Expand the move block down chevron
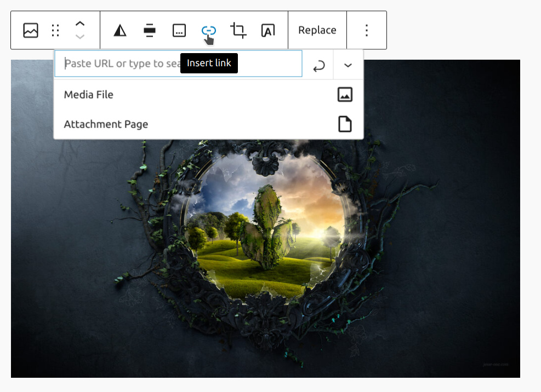 click(79, 36)
